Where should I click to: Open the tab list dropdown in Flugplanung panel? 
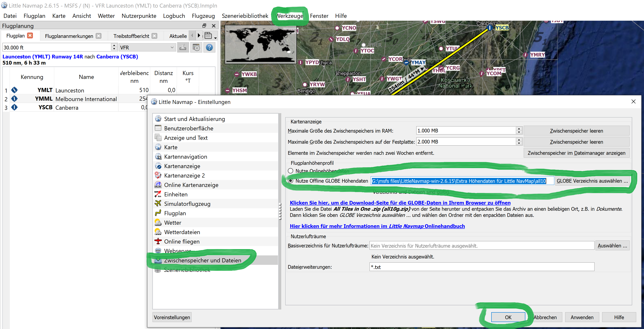pos(210,36)
